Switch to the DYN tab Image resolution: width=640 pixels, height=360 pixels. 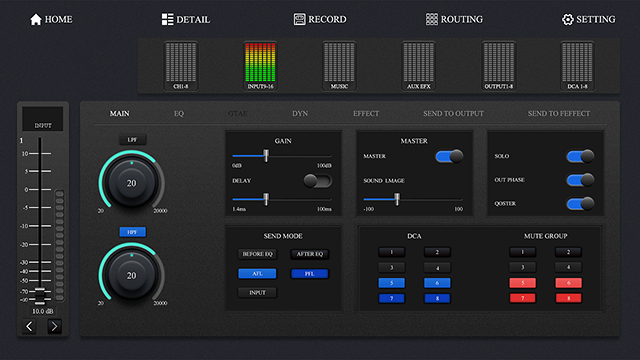pyautogui.click(x=300, y=113)
